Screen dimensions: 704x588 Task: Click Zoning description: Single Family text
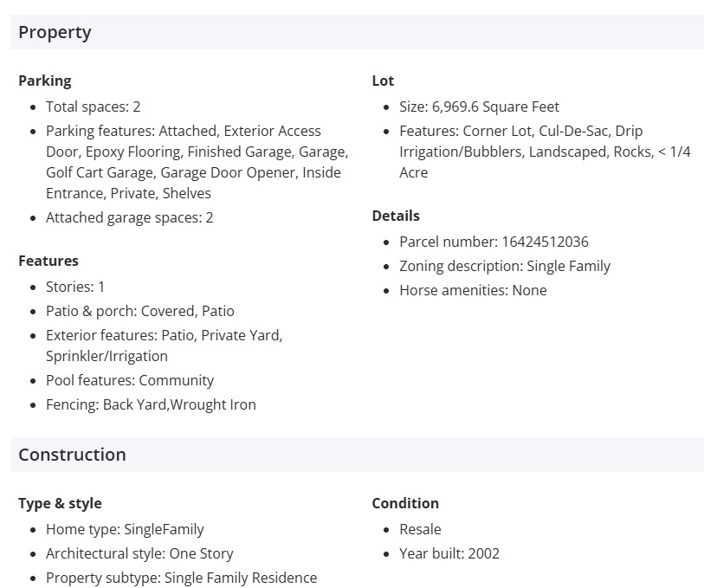pos(505,266)
